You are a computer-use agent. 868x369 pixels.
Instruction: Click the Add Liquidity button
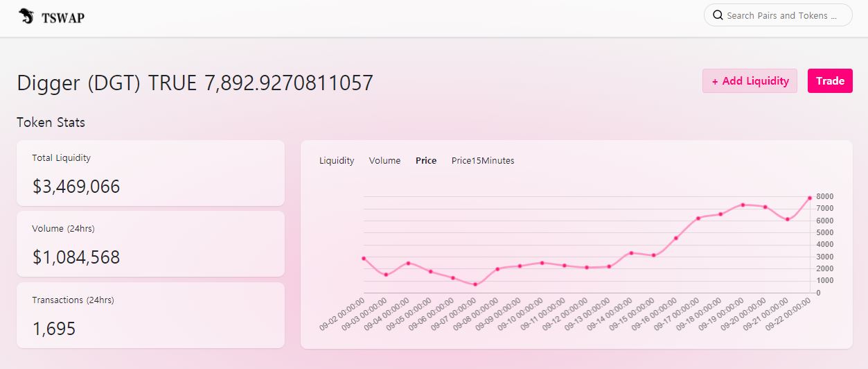click(x=750, y=81)
